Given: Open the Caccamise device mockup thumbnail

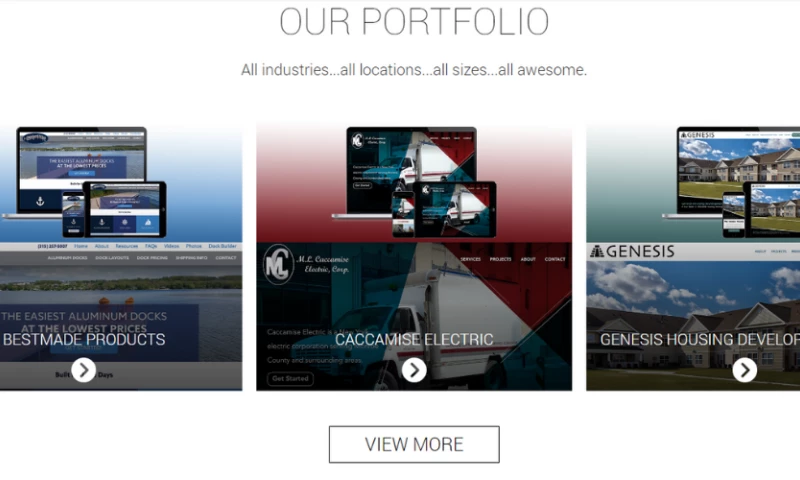Looking at the screenshot, I should click(x=414, y=182).
